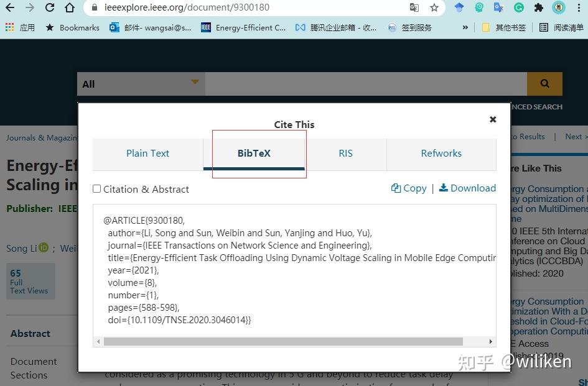The height and width of the screenshot is (386, 588).
Task: Click the translate page icon in address bar
Action: point(414,7)
